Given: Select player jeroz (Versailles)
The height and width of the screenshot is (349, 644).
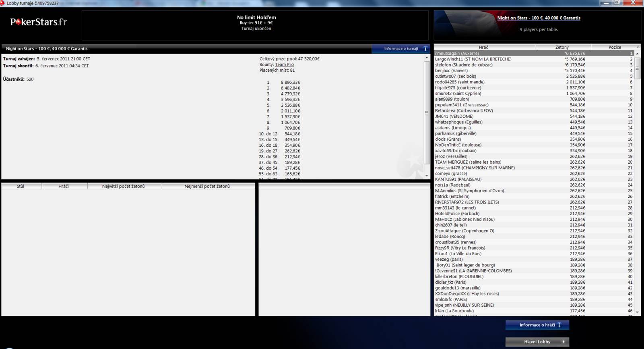Looking at the screenshot, I should coord(534,156).
